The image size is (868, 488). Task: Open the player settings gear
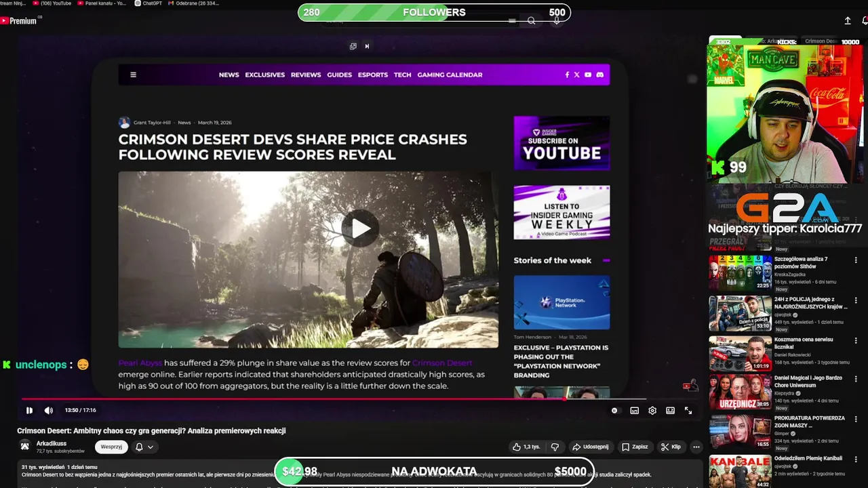pos(652,410)
